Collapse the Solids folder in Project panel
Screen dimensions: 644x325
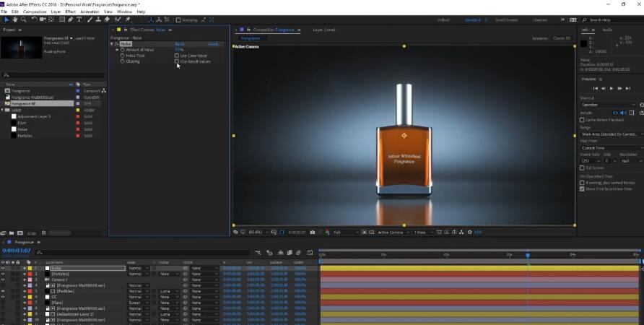coord(2,110)
